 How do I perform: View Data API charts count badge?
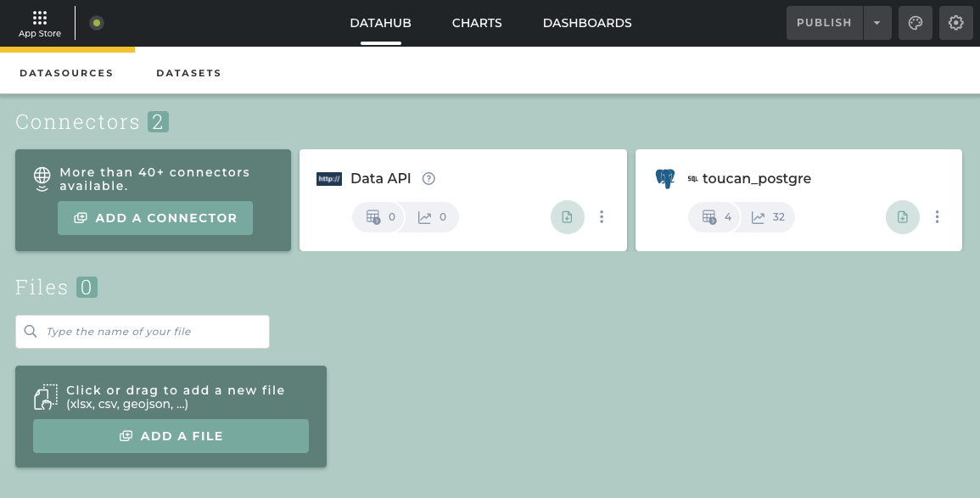coord(434,217)
